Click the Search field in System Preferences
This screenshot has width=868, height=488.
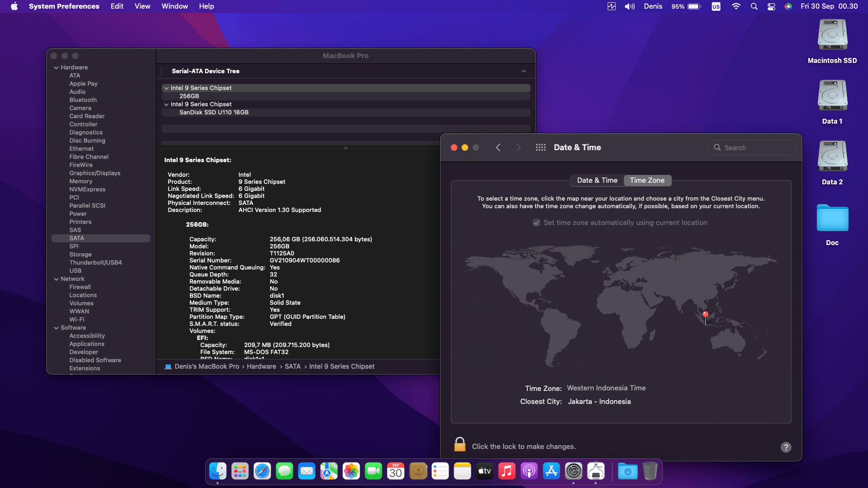click(752, 147)
